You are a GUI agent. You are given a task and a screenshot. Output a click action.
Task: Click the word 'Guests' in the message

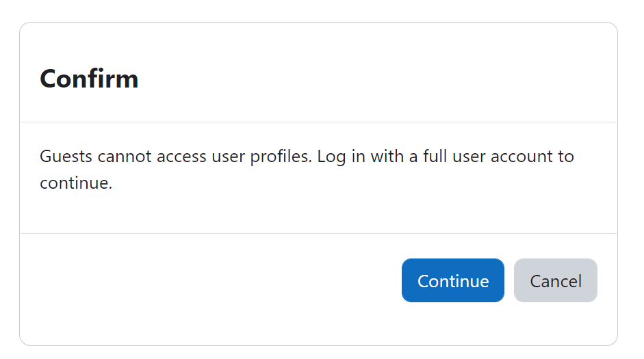tap(66, 157)
